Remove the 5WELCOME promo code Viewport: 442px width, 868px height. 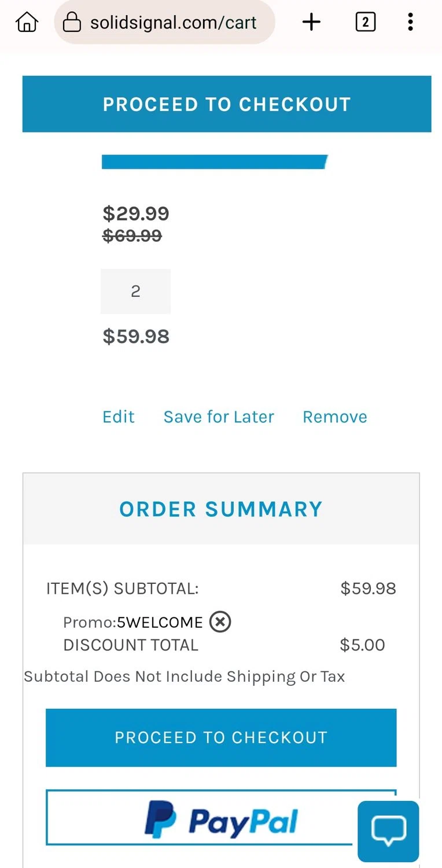pyautogui.click(x=220, y=621)
